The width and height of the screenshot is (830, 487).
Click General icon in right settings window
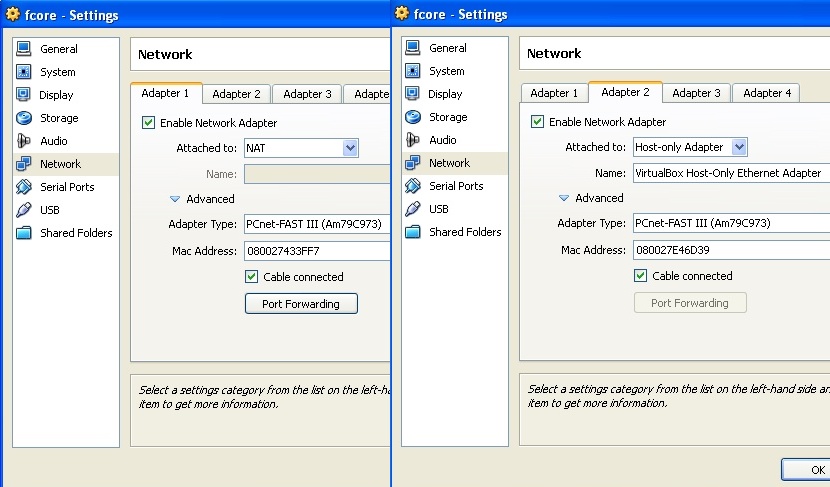413,48
